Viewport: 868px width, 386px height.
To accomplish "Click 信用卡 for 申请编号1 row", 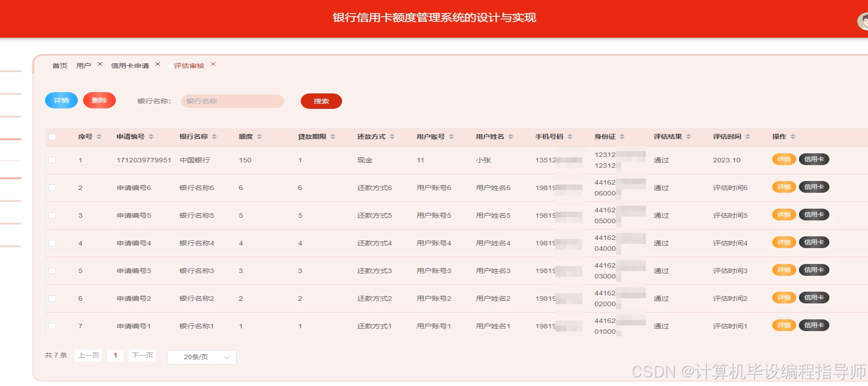I will point(814,325).
